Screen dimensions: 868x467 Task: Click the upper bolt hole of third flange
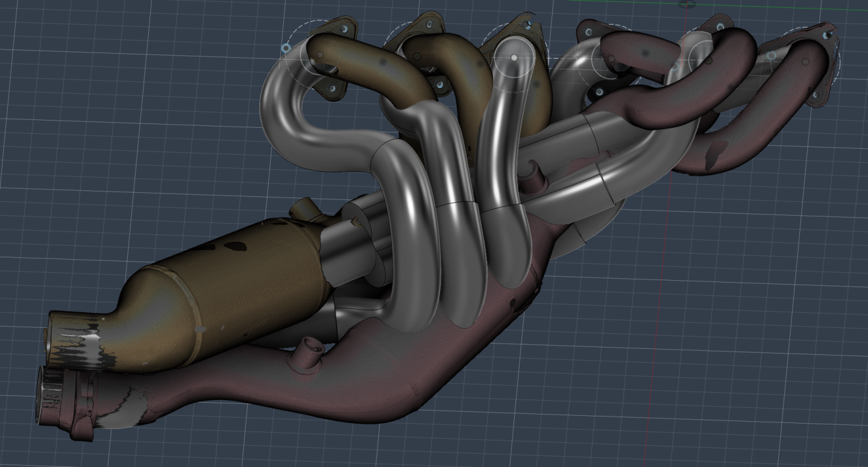[527, 25]
